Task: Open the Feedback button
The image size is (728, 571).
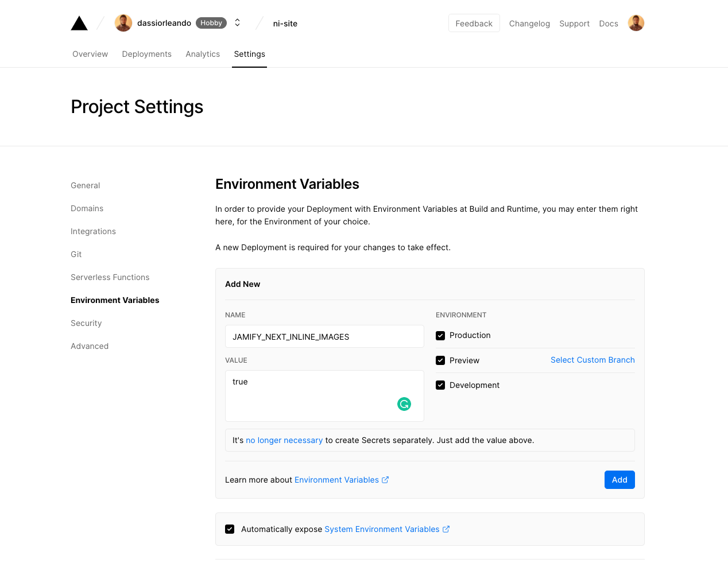Action: [x=474, y=24]
